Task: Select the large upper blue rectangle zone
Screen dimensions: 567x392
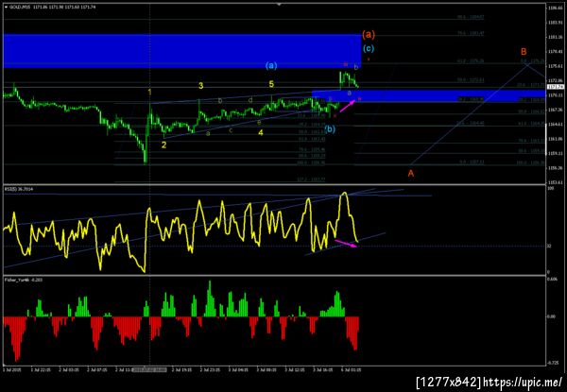Action: [x=182, y=51]
